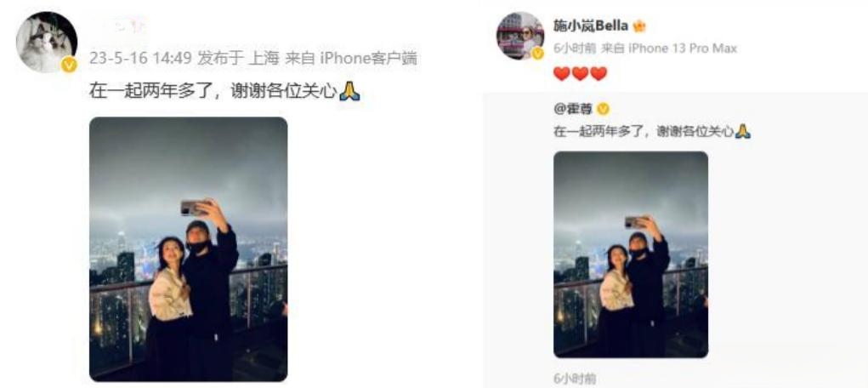Open the @霍尊 mention link
This screenshot has width=868, height=388.
tap(573, 109)
